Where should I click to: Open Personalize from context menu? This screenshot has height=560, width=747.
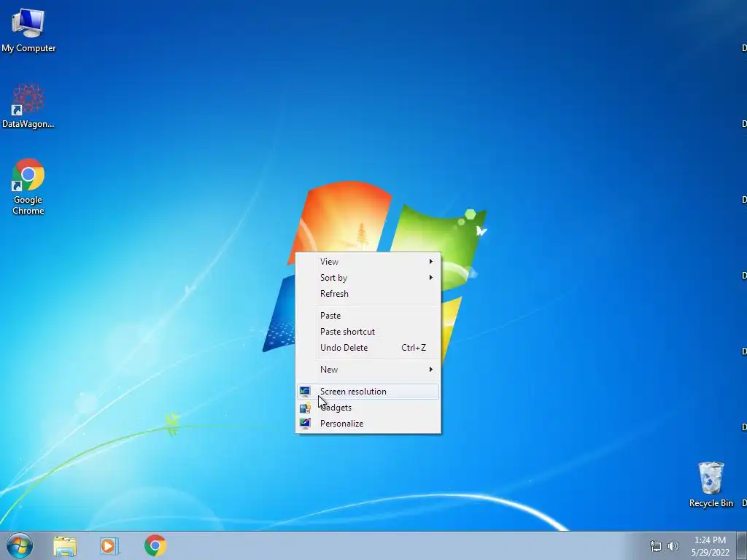tap(368, 424)
